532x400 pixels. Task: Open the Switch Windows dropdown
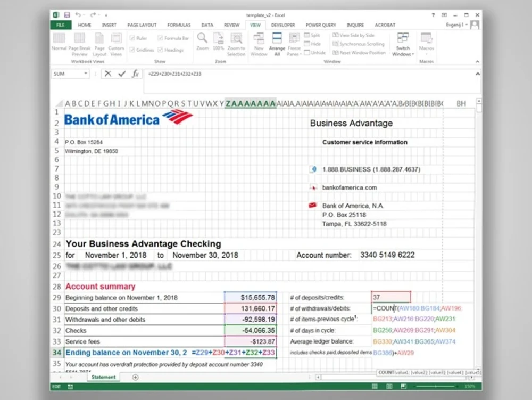(x=403, y=45)
